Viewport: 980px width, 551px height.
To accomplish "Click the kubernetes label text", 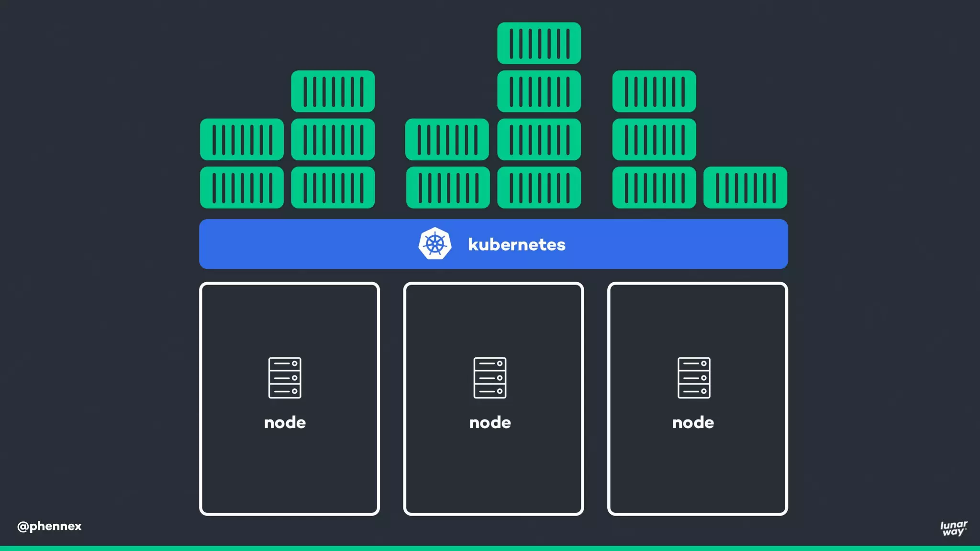I will [x=516, y=244].
